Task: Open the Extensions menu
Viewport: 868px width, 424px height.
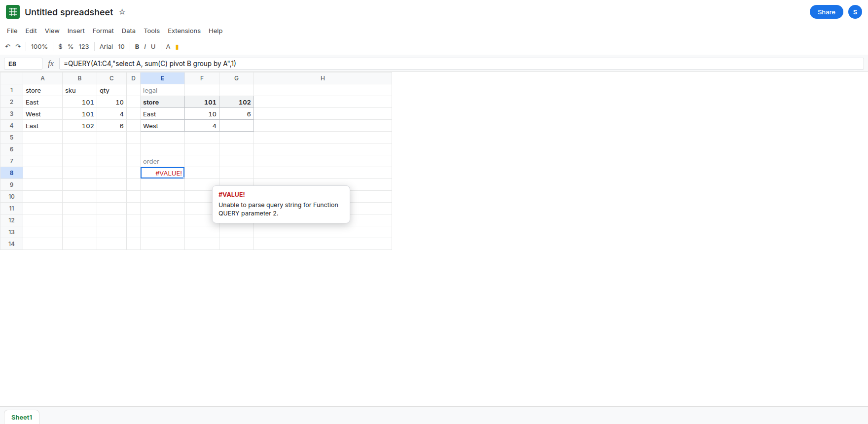Action: click(184, 31)
